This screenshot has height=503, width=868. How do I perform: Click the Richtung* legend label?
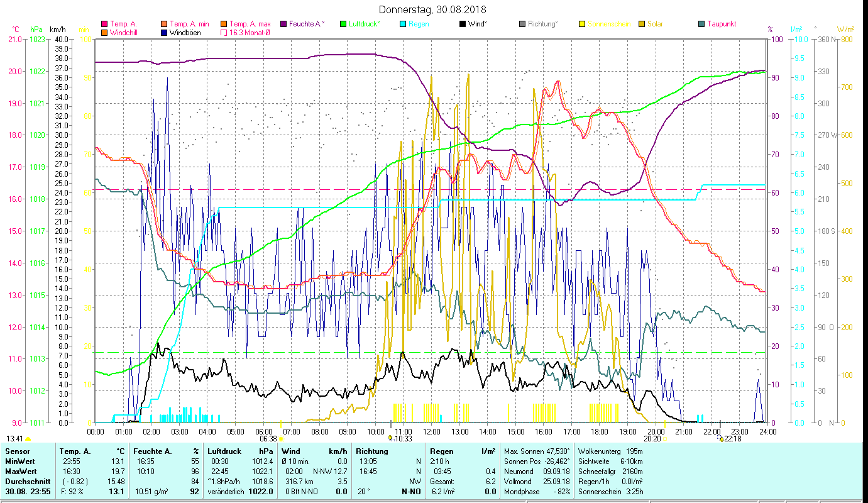[x=543, y=24]
